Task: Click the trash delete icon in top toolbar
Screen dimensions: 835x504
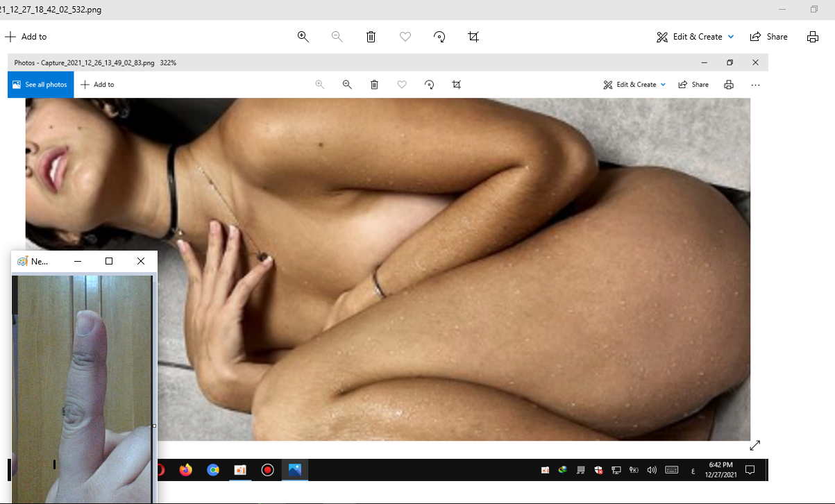Action: pyautogui.click(x=371, y=37)
